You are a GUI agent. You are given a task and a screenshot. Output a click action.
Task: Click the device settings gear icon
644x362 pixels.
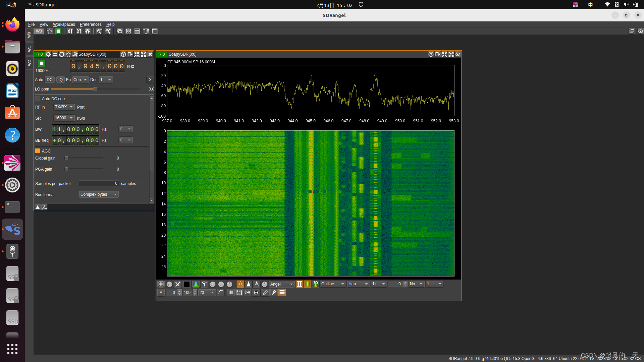pyautogui.click(x=48, y=54)
